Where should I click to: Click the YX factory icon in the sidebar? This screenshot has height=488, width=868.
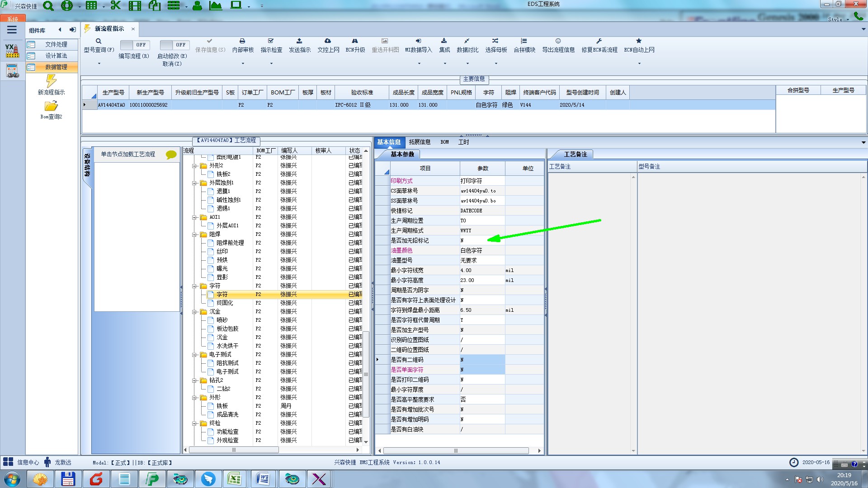tap(12, 51)
